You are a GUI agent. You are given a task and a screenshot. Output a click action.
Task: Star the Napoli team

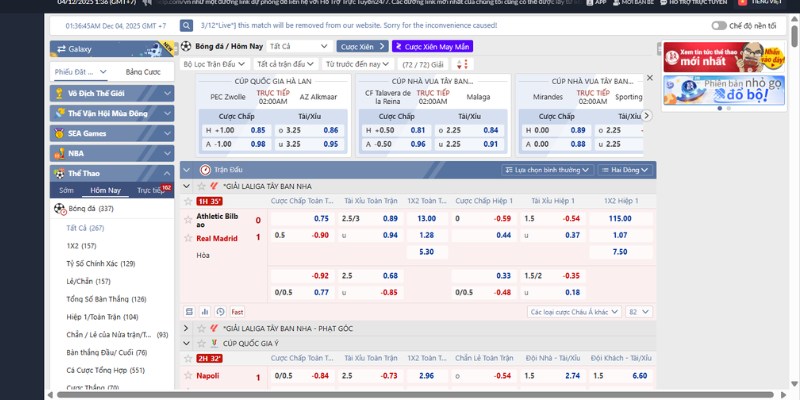point(188,376)
